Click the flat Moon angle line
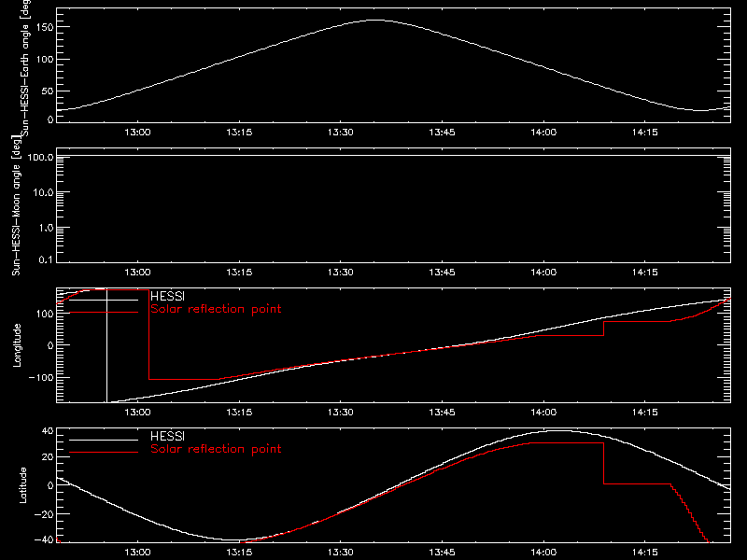The height and width of the screenshot is (560, 747). [x=393, y=155]
